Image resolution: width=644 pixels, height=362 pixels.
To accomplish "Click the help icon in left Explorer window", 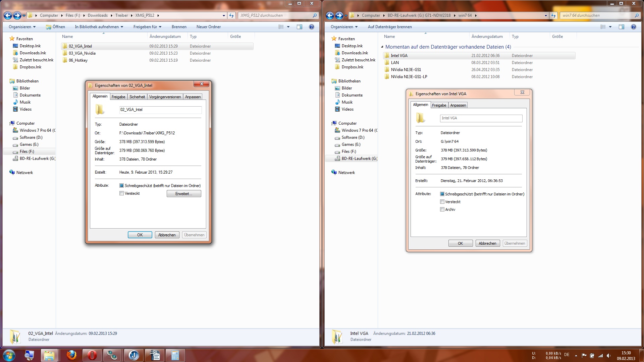I will (x=311, y=27).
